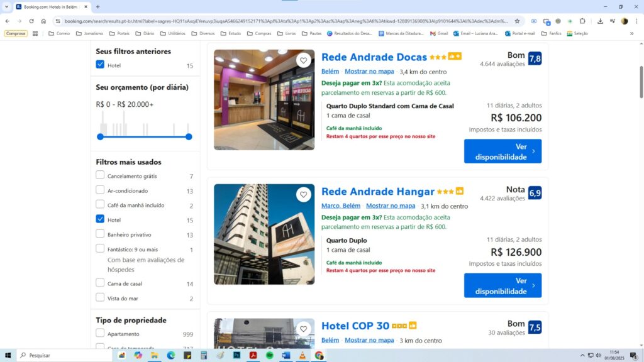The width and height of the screenshot is (644, 362).
Task: Open browser extensions puzzle icon
Action: (x=582, y=21)
